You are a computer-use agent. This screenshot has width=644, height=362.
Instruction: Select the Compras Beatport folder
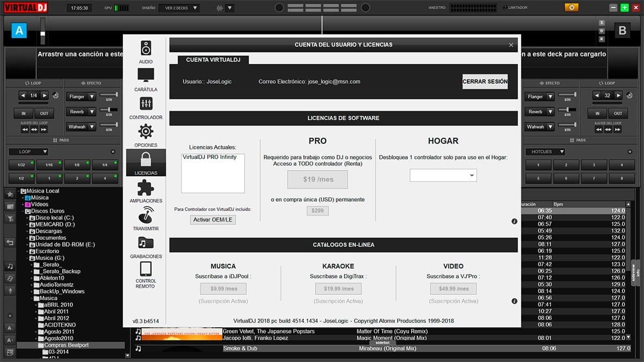click(67, 345)
